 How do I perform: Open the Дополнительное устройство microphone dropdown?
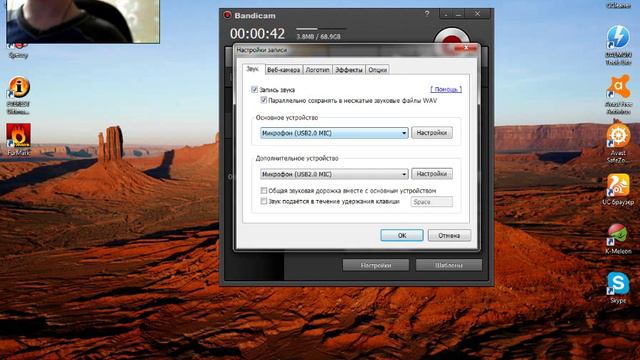pos(334,174)
